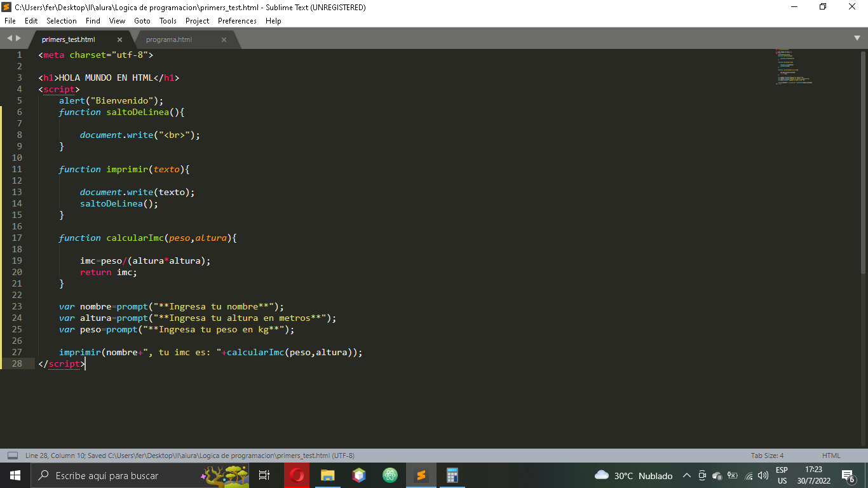Place cursor on the meta charset line

(x=95, y=55)
